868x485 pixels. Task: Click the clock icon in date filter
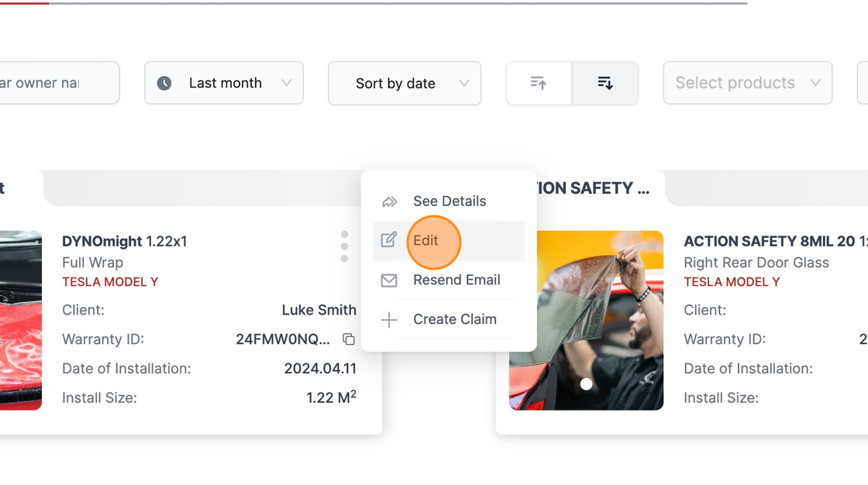coord(164,83)
